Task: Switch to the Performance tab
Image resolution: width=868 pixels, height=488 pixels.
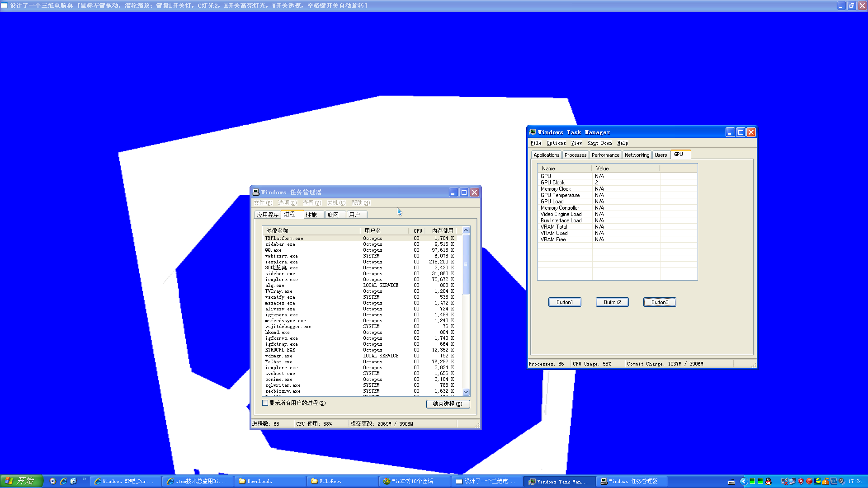Action: pos(605,155)
